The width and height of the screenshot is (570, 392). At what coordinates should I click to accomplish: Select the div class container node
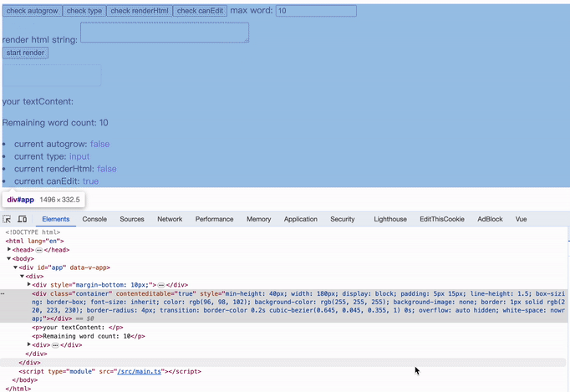point(283,306)
